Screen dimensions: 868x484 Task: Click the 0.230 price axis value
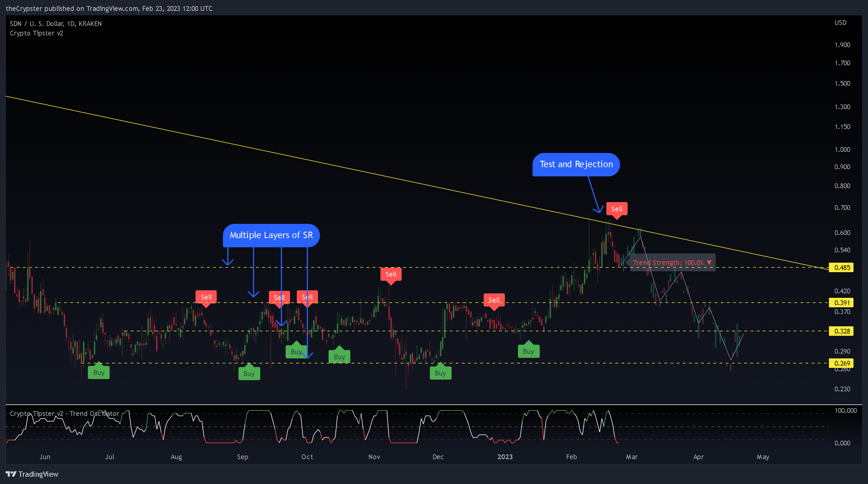pyautogui.click(x=842, y=389)
